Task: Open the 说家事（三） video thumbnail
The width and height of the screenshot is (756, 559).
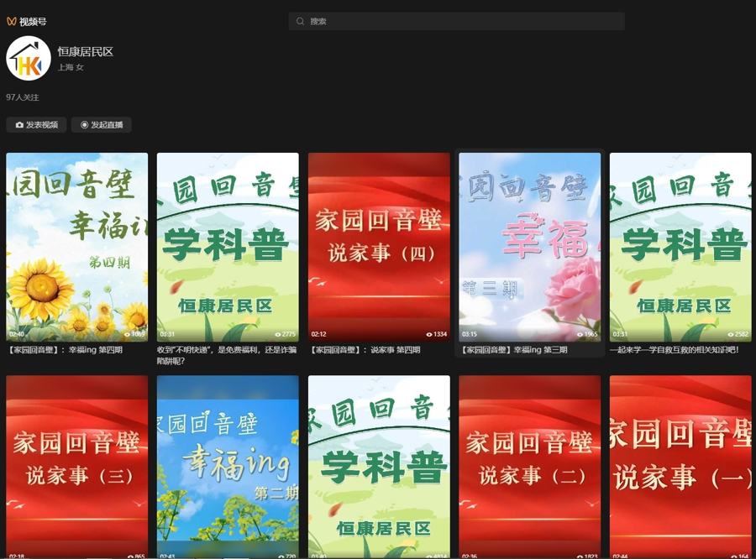Action: pos(77,466)
